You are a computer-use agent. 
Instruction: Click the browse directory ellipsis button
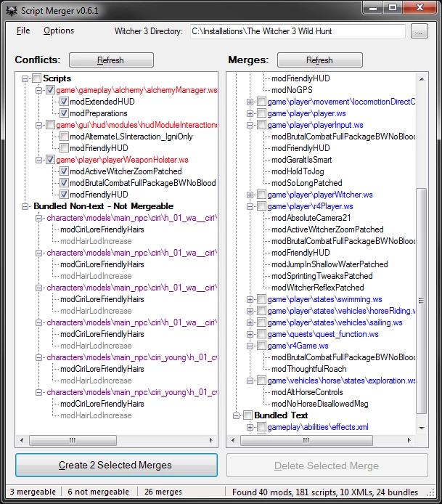click(419, 31)
